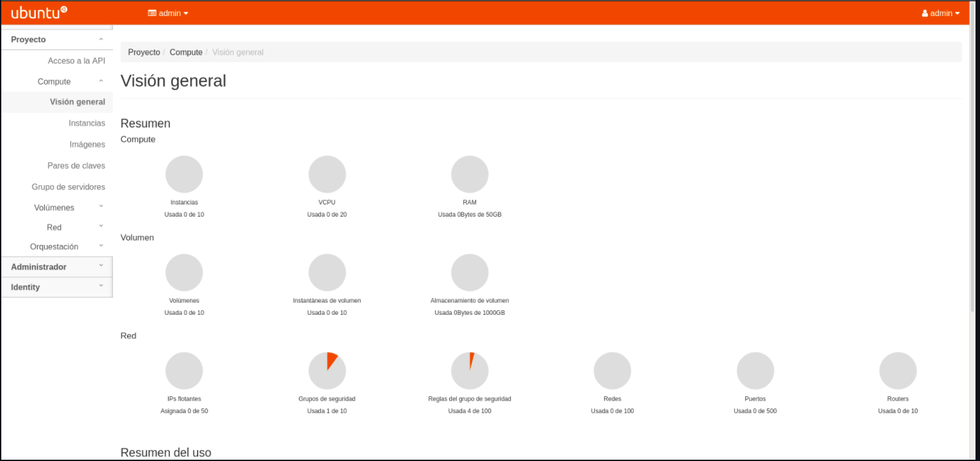Click the Routers usage pie chart

point(898,370)
